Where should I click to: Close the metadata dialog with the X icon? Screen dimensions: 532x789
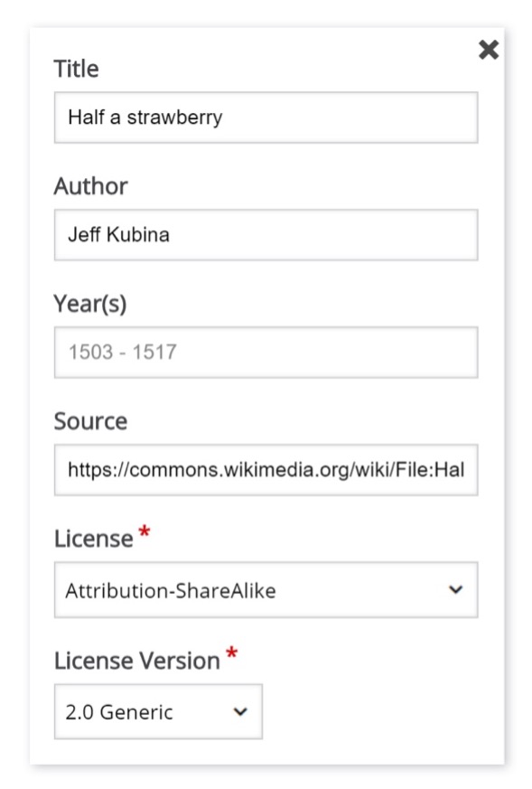pyautogui.click(x=489, y=50)
